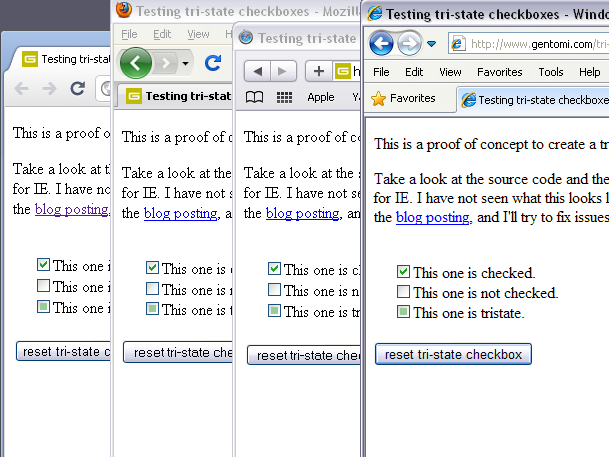Toggle Safari checked checkbox
The image size is (609, 457).
tap(274, 268)
